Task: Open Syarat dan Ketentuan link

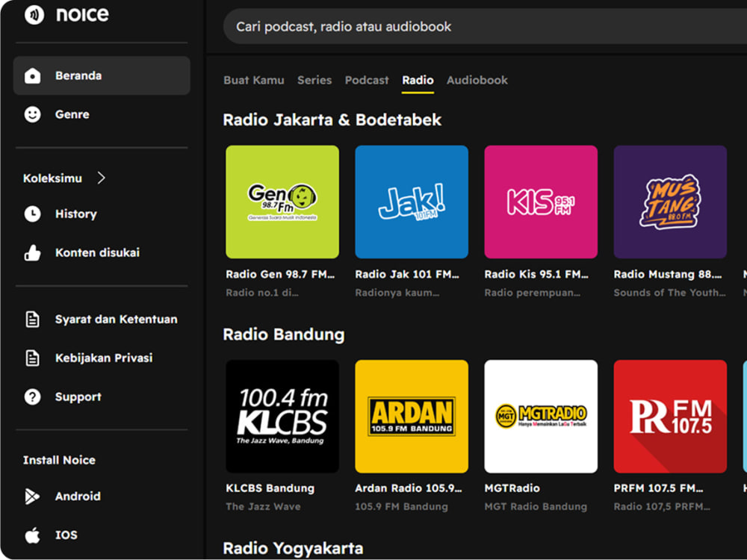Action: tap(117, 319)
